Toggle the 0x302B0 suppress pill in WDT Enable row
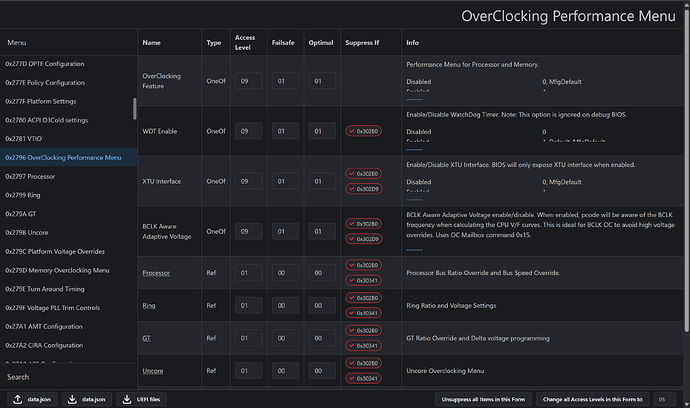Image resolution: width=690 pixels, height=408 pixels. (362, 131)
